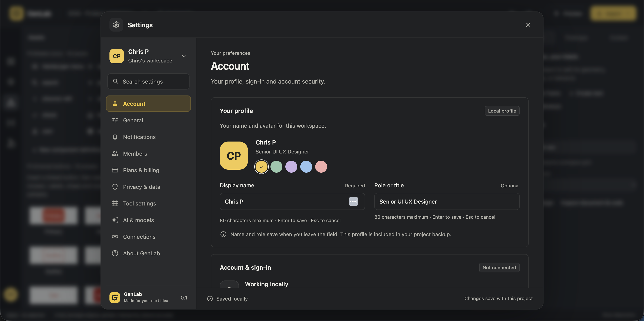
Task: Click the Display name input field
Action: click(292, 201)
